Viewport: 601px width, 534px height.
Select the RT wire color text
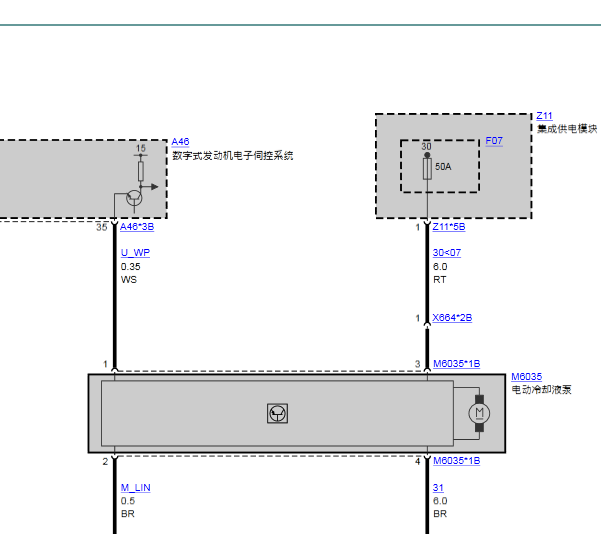pos(440,279)
